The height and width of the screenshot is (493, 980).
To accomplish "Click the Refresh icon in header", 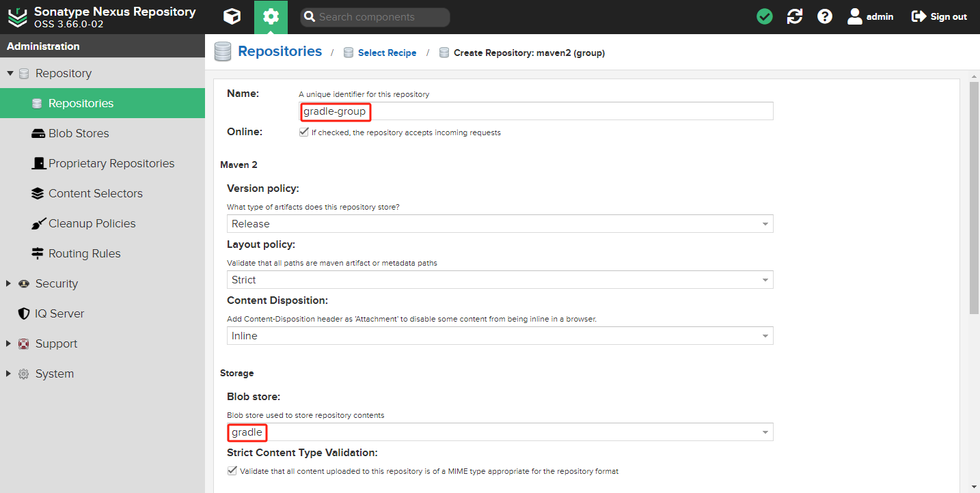I will click(x=795, y=16).
